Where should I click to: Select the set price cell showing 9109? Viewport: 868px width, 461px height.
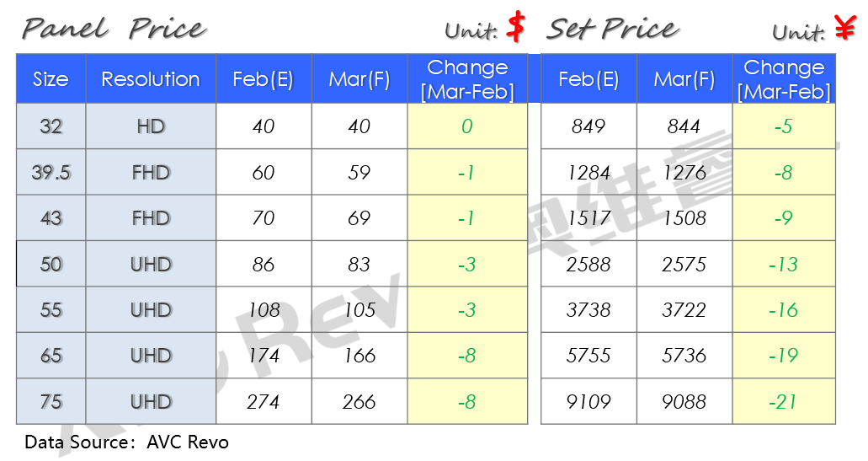coord(588,401)
